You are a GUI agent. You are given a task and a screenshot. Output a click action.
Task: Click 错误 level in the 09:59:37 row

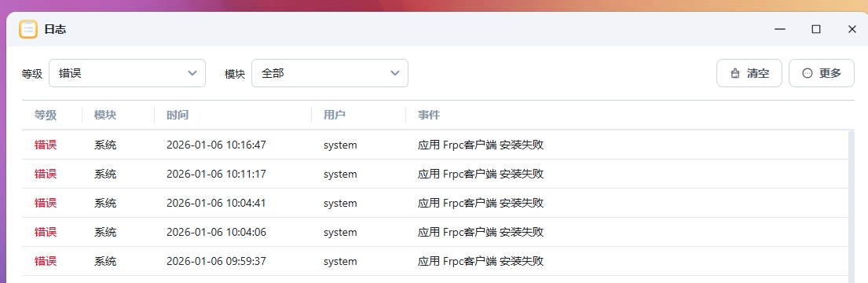coord(46,262)
